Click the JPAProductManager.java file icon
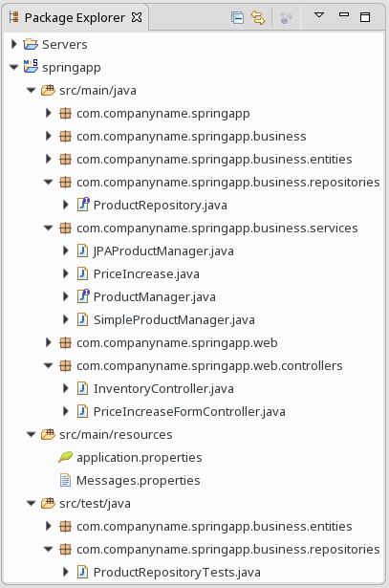The width and height of the screenshot is (389, 588). (x=82, y=250)
